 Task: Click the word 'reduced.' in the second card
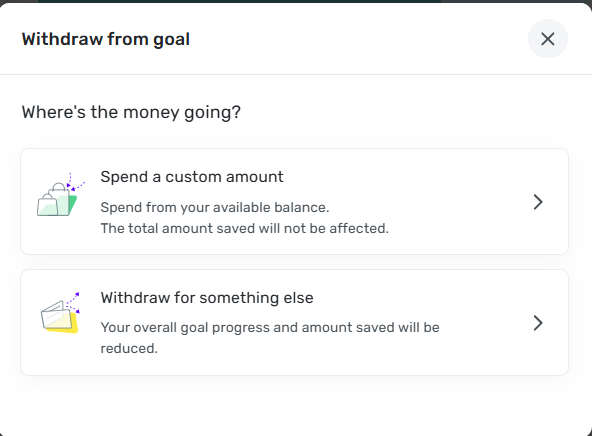click(129, 348)
